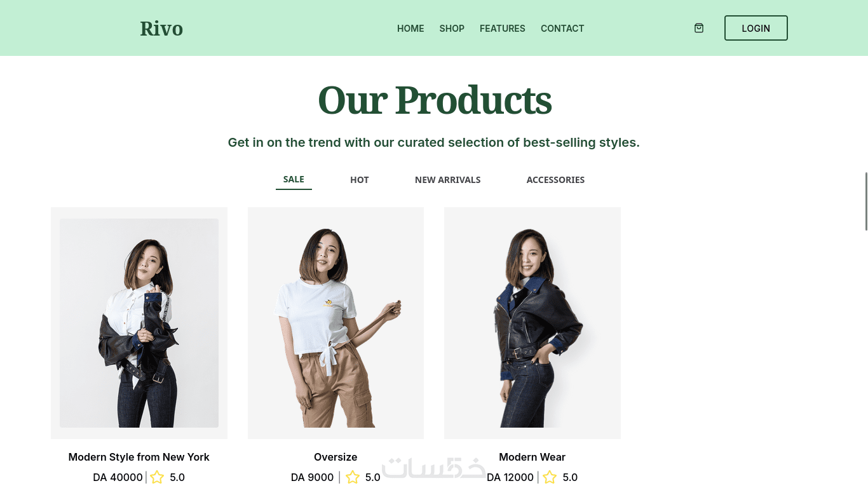The image size is (868, 488).
Task: Open FEATURES in the navigation
Action: [503, 29]
